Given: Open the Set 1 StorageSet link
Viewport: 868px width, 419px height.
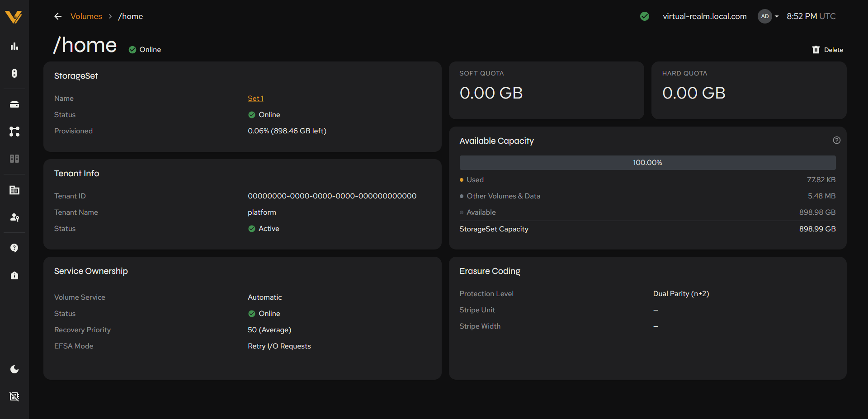Looking at the screenshot, I should [255, 98].
